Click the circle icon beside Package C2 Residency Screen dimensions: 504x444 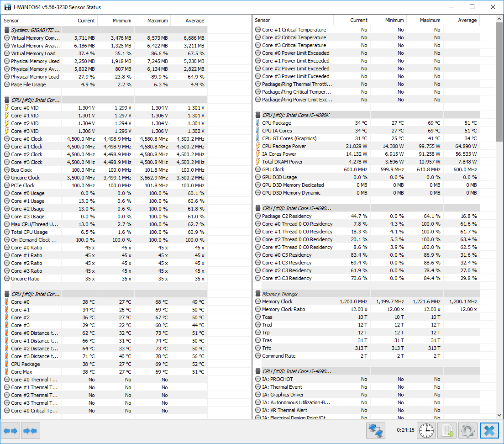click(x=258, y=216)
